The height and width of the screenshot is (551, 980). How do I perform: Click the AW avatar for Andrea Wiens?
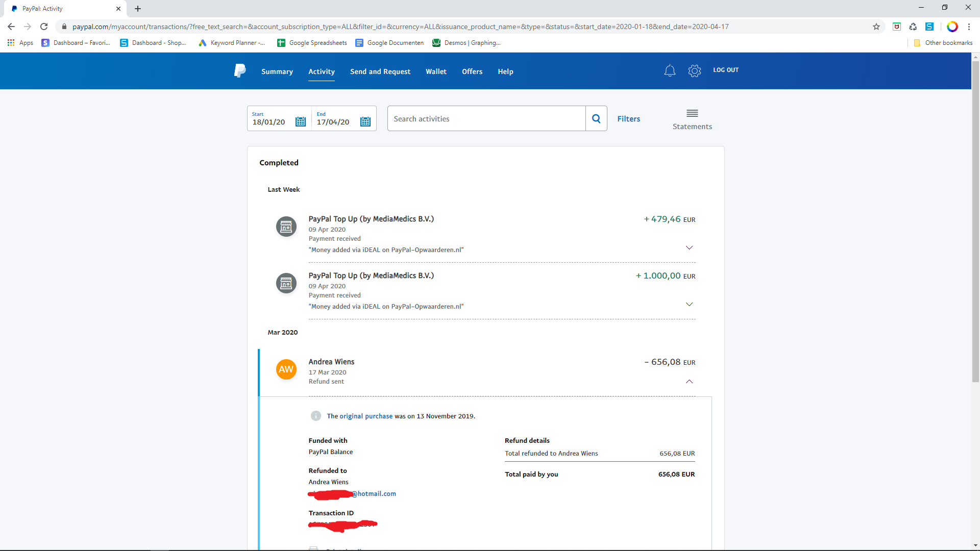point(286,369)
